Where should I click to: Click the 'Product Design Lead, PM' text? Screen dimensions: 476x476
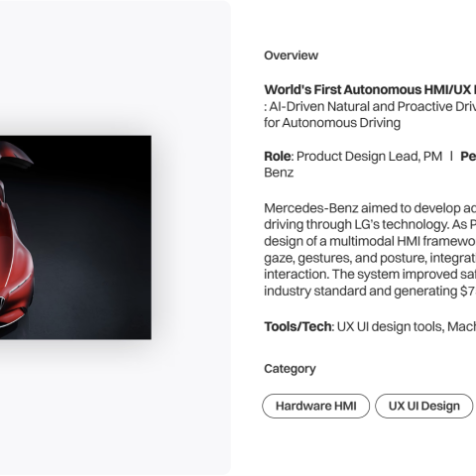pyautogui.click(x=369, y=157)
